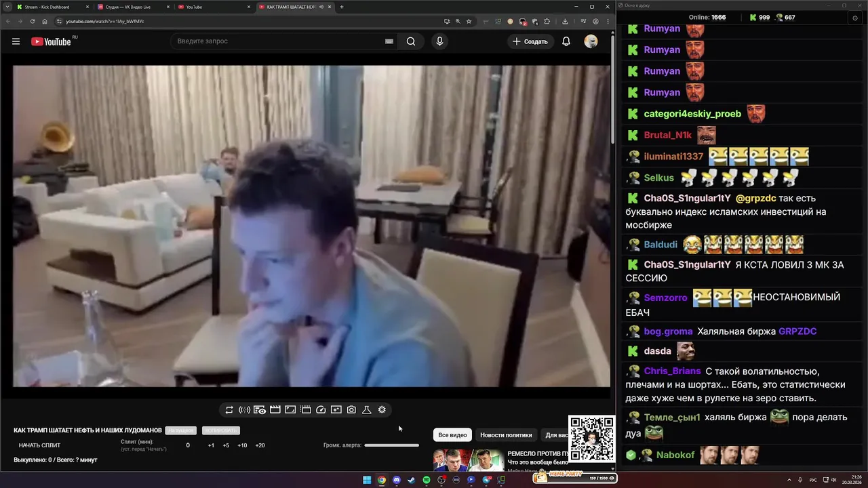
Task: Start voice search with microphone
Action: [439, 41]
